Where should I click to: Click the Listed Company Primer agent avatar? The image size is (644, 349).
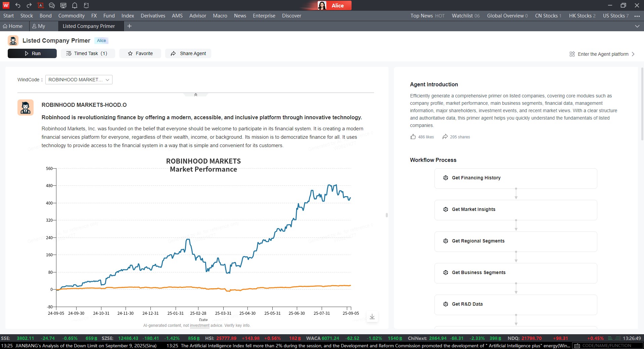pyautogui.click(x=13, y=41)
